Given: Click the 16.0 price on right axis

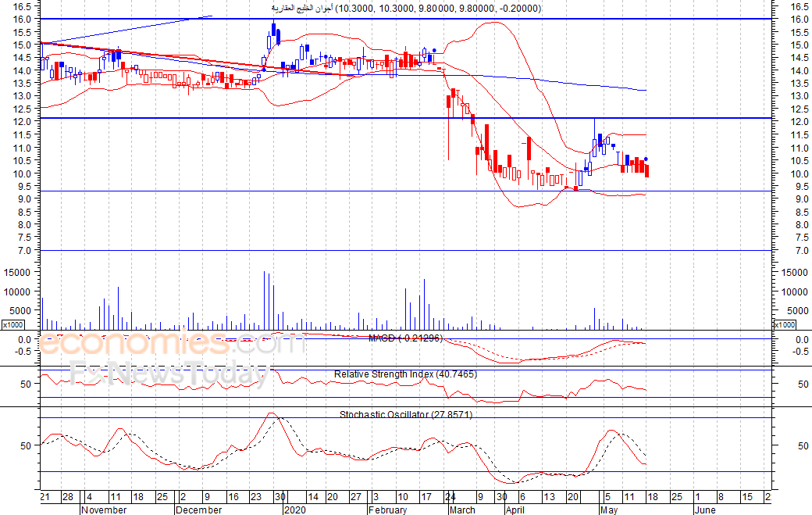Looking at the screenshot, I should 800,20.
